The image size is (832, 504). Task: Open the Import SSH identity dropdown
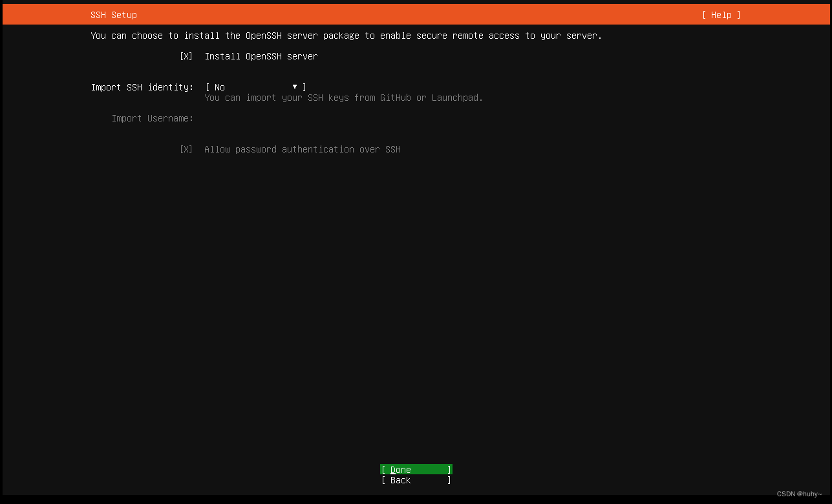[256, 87]
